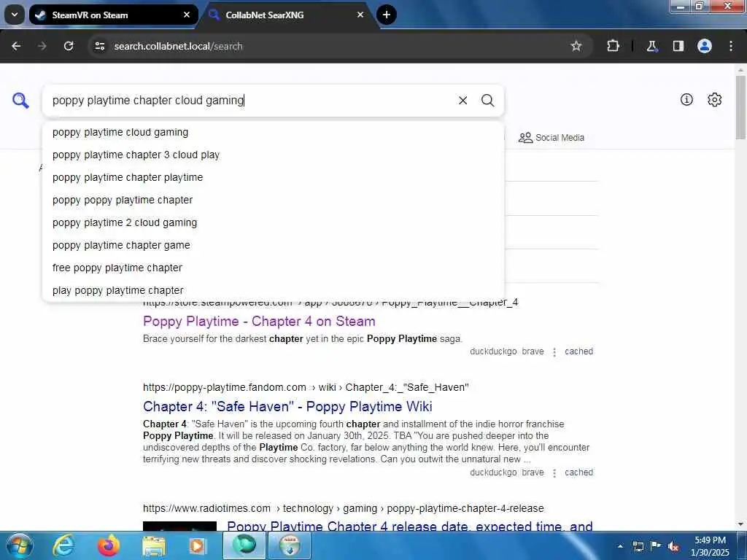The image size is (747, 560).
Task: Launch Firefox from taskbar
Action: [109, 545]
